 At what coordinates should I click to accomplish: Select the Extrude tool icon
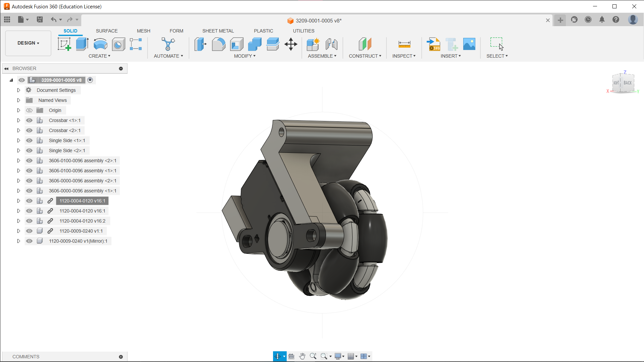point(82,44)
